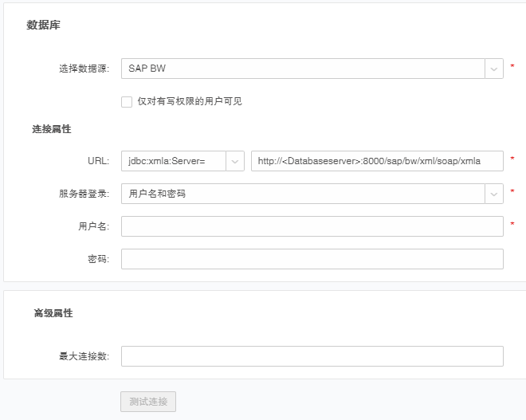Viewport: 526px width, 420px height.
Task: Open the 选择数据源 dropdown showing SAP BW
Action: [303, 69]
